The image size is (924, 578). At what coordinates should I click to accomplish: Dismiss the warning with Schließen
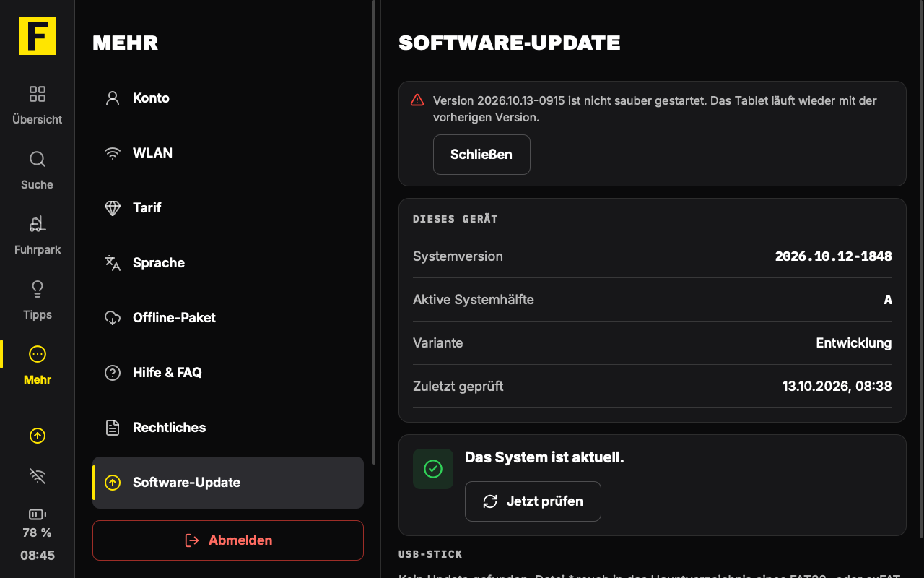tap(481, 155)
